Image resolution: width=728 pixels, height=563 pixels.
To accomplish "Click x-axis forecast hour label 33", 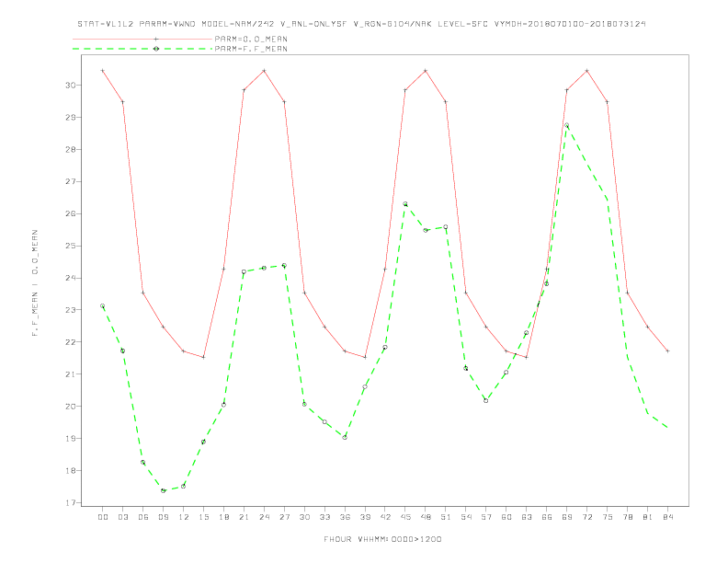I will (324, 517).
